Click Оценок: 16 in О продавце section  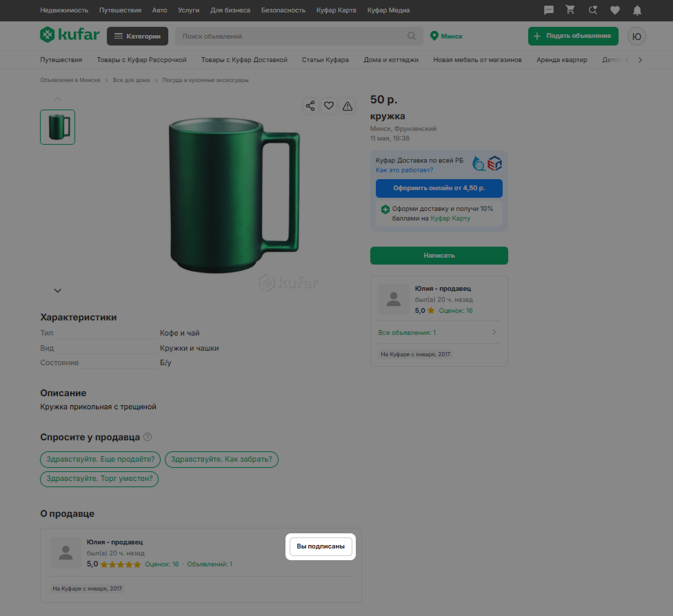[162, 564]
